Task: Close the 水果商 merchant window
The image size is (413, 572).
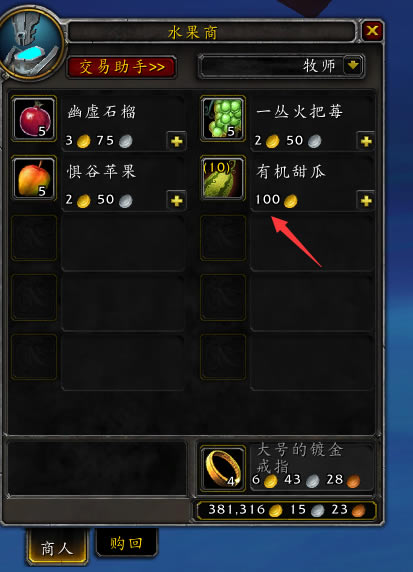Action: [372, 30]
